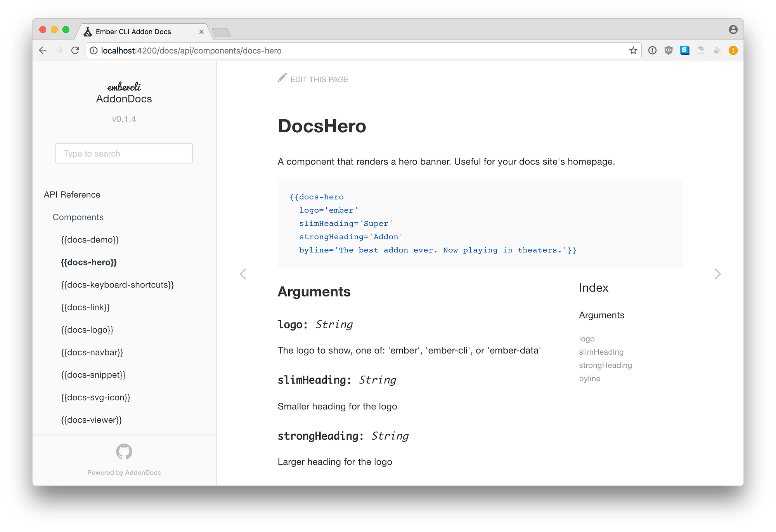
Task: Click the orange exclamation extension icon
Action: coord(733,50)
